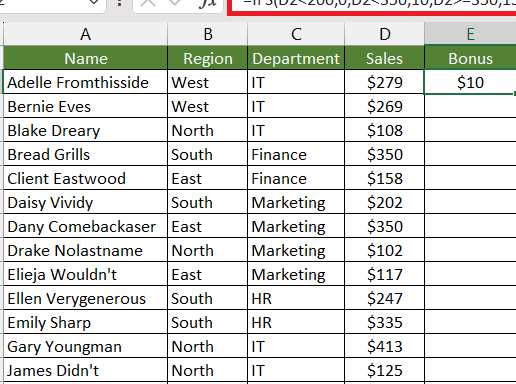Viewport: 516px width, 384px height.
Task: Select the cell containing Dany Comebackaser
Action: click(85, 226)
